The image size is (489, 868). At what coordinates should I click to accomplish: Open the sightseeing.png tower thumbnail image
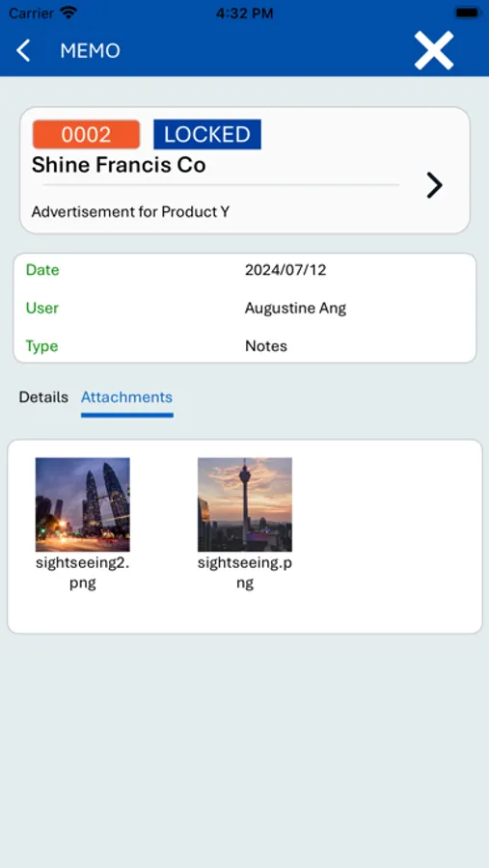245,504
